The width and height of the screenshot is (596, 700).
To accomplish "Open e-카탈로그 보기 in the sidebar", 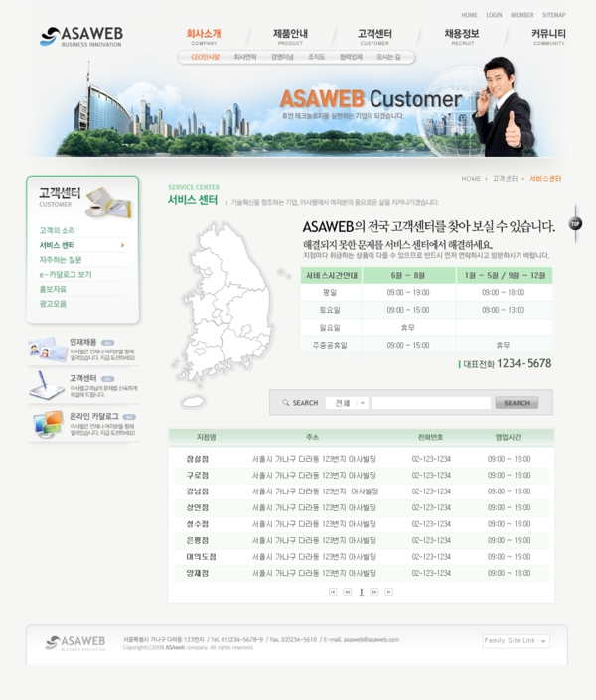I will click(66, 275).
